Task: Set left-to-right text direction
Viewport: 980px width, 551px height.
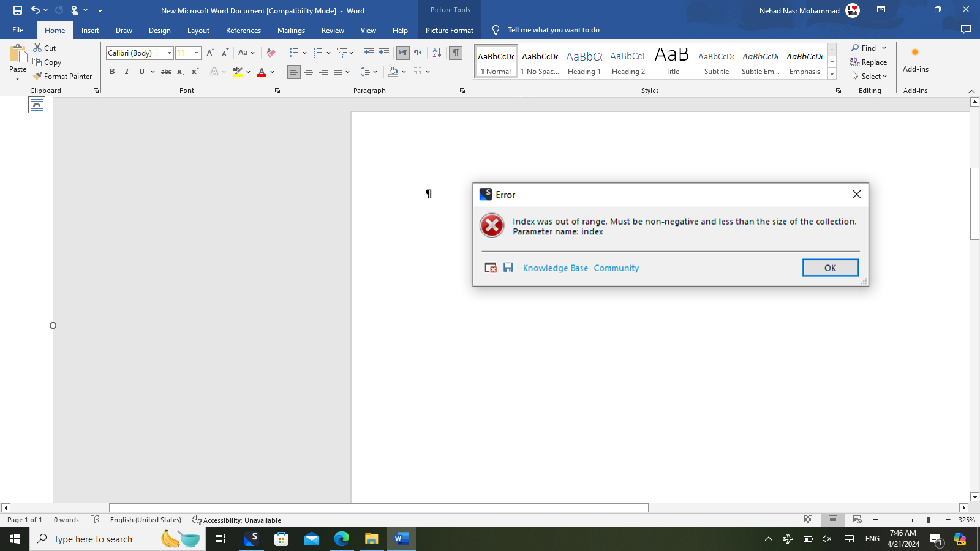Action: click(x=403, y=53)
